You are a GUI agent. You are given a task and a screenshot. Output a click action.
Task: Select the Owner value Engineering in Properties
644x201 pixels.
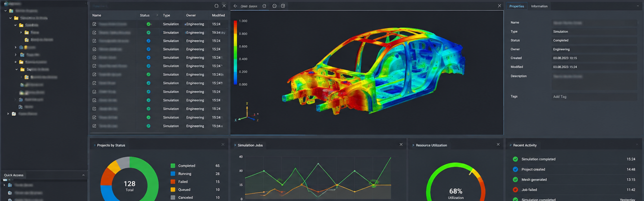pyautogui.click(x=561, y=50)
